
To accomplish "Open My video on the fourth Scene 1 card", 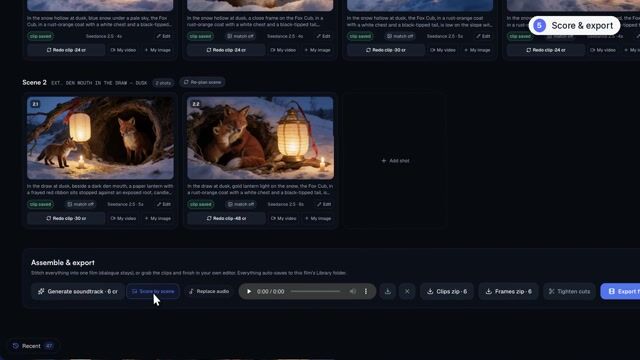I will pos(603,50).
